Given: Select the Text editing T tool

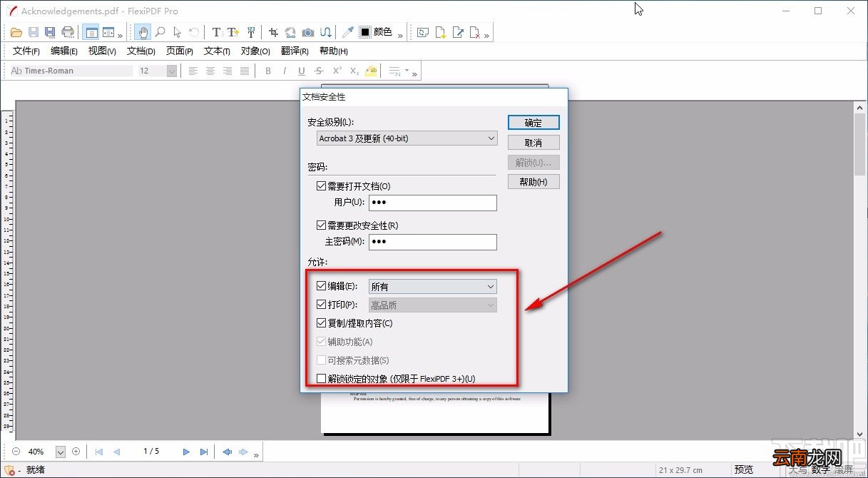Looking at the screenshot, I should [x=217, y=32].
